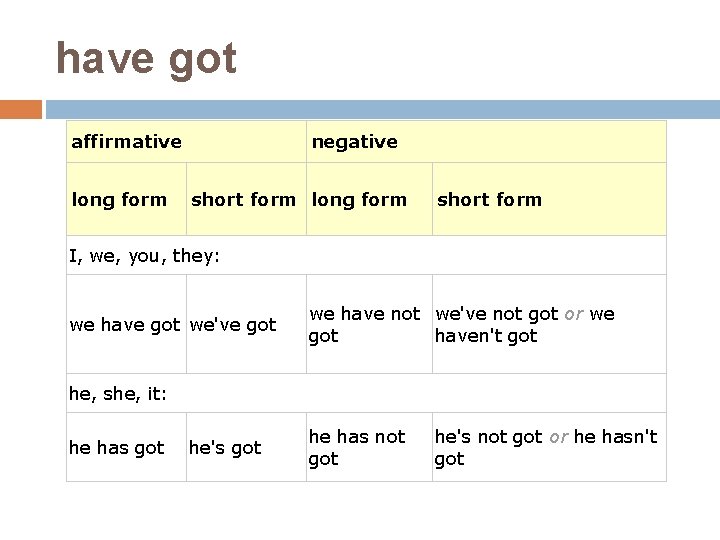The width and height of the screenshot is (720, 540).
Task: Click the "he has got" cell
Action: coord(117,448)
